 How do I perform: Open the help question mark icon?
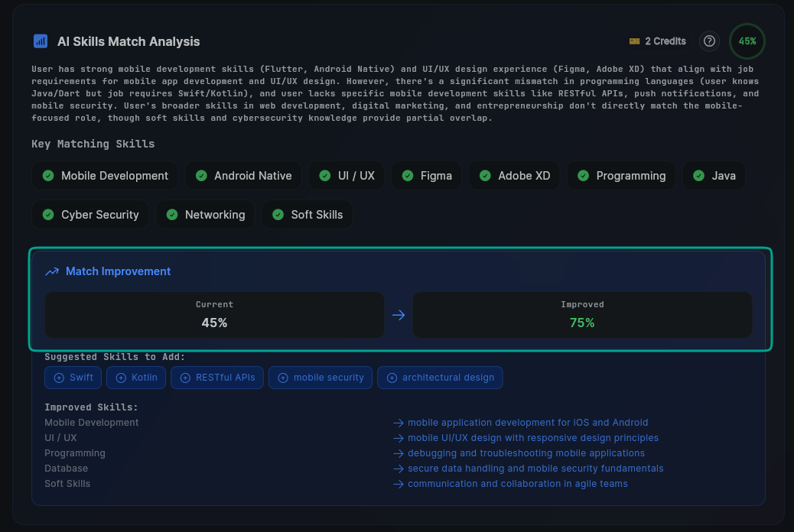(709, 41)
